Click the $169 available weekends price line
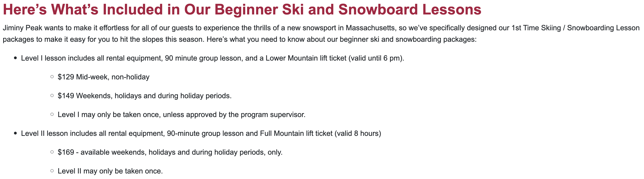Image resolution: width=644 pixels, height=179 pixels. tap(170, 152)
